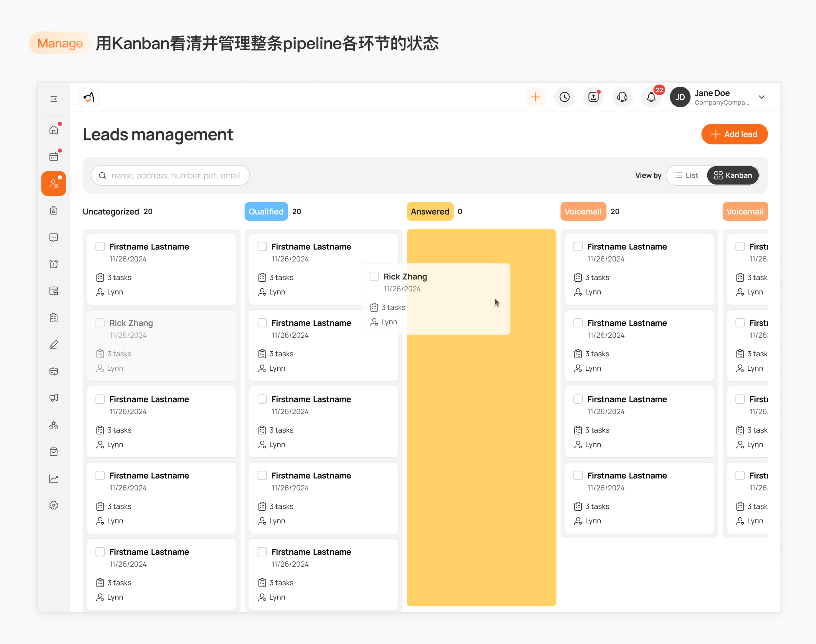
Task: Click the megaphone campaigns icon in sidebar
Action: 54,398
